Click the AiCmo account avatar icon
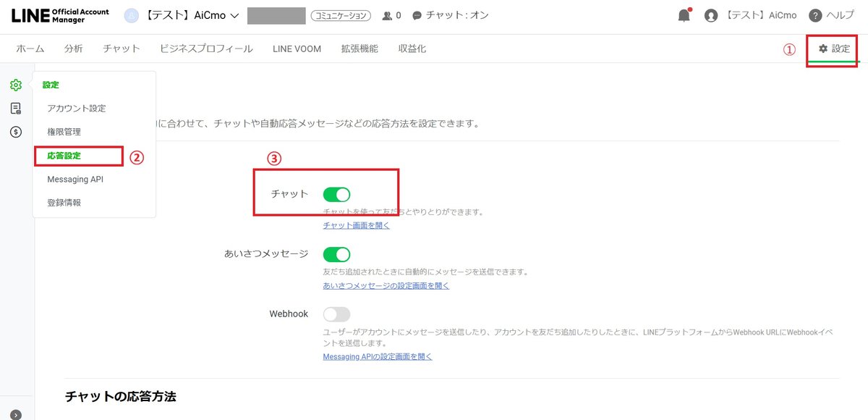This screenshot has height=420, width=868. tap(131, 15)
